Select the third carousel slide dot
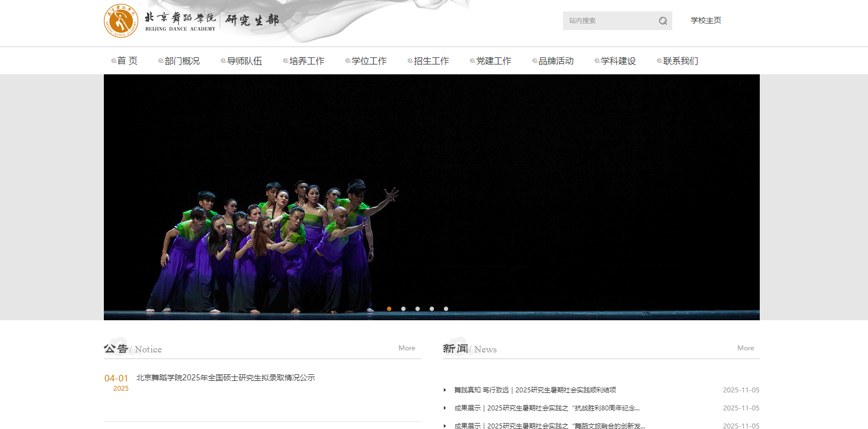Image resolution: width=868 pixels, height=429 pixels. (418, 309)
